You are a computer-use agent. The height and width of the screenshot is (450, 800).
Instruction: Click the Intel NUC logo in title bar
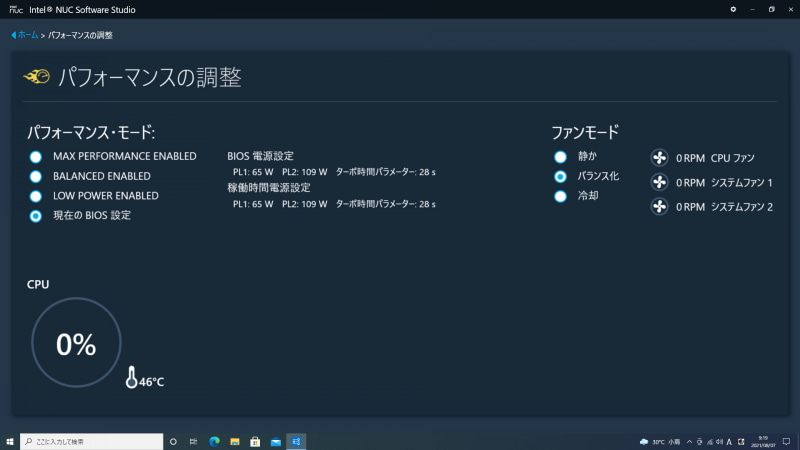16,9
